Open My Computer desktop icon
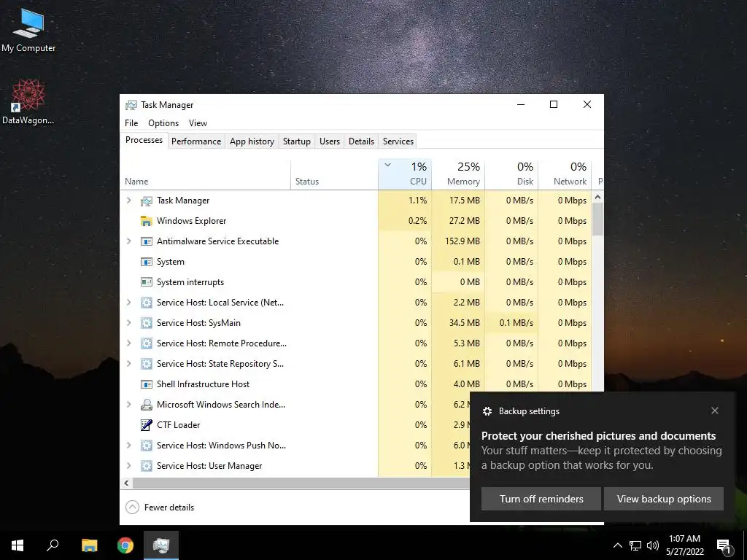Image resolution: width=747 pixels, height=560 pixels. [x=28, y=29]
